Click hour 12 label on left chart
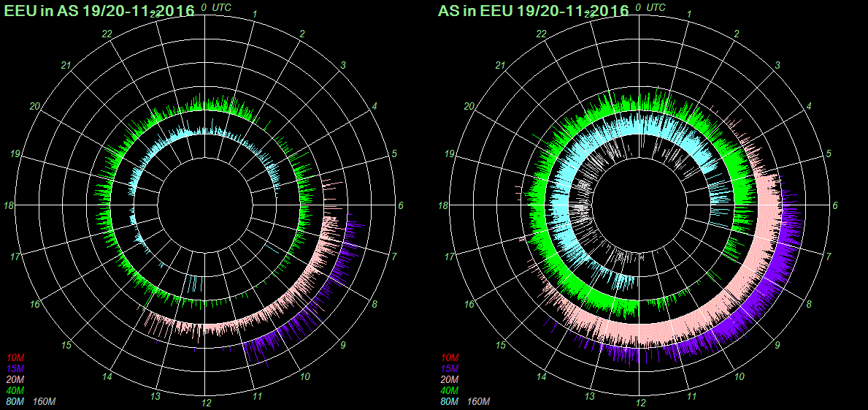 (207, 403)
